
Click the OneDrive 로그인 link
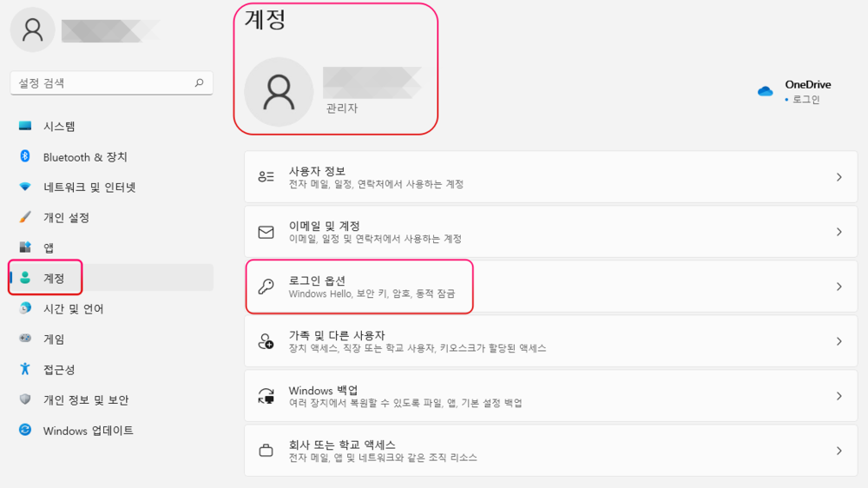[806, 100]
